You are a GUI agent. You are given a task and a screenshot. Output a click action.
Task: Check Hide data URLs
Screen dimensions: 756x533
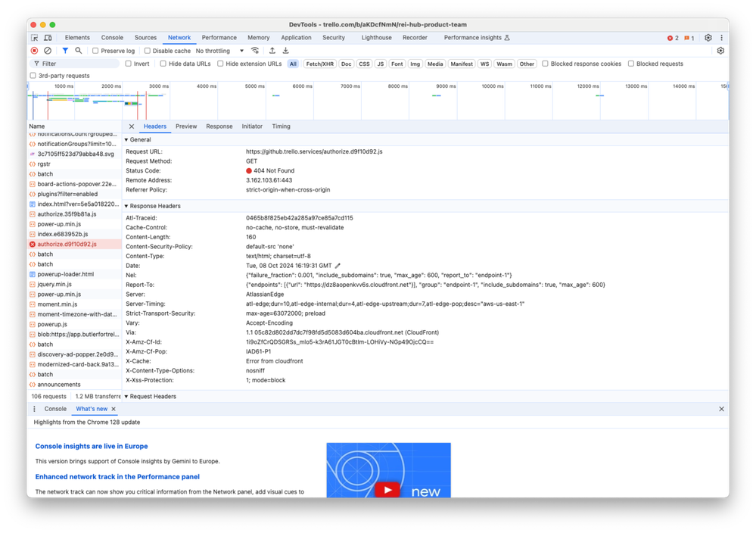coord(163,64)
